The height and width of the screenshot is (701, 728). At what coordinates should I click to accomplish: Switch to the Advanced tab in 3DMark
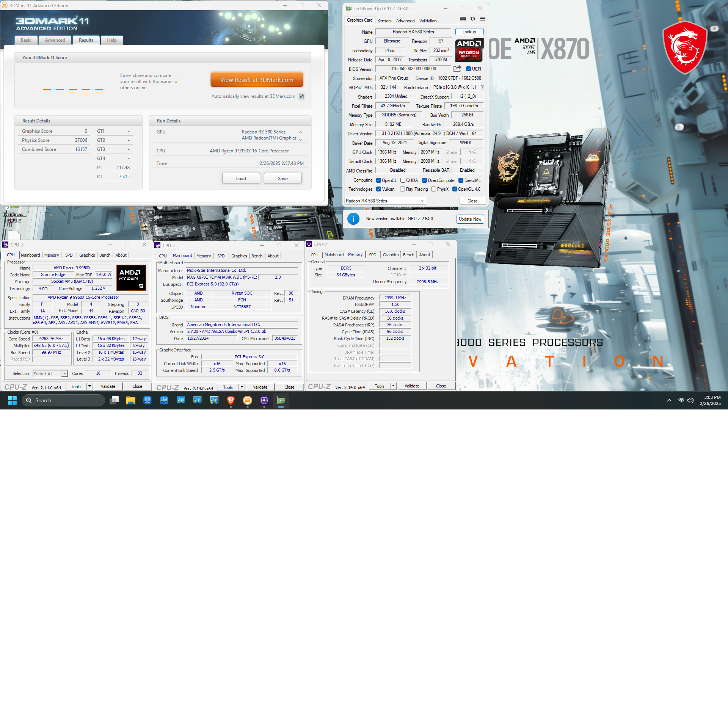point(55,40)
